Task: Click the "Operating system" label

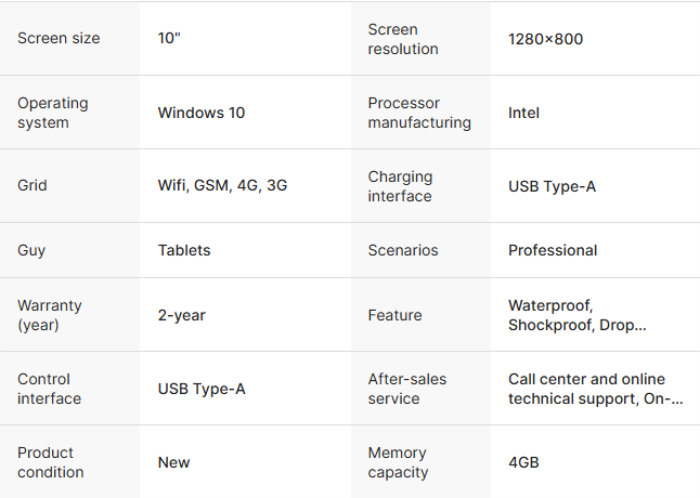Action: coord(53,113)
